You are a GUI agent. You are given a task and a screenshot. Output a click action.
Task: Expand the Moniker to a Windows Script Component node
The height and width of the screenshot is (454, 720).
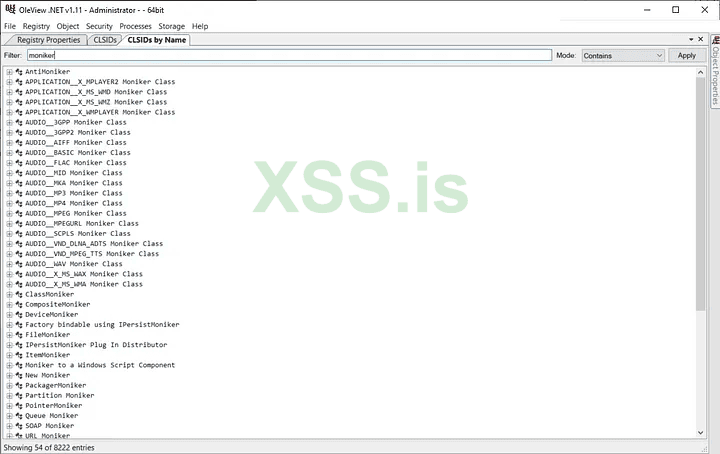point(9,365)
